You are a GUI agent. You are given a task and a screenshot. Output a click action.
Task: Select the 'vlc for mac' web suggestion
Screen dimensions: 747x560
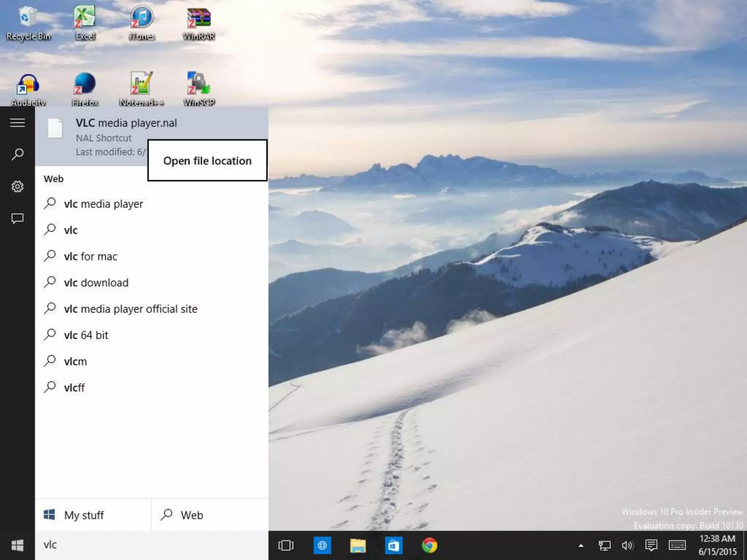click(x=152, y=256)
